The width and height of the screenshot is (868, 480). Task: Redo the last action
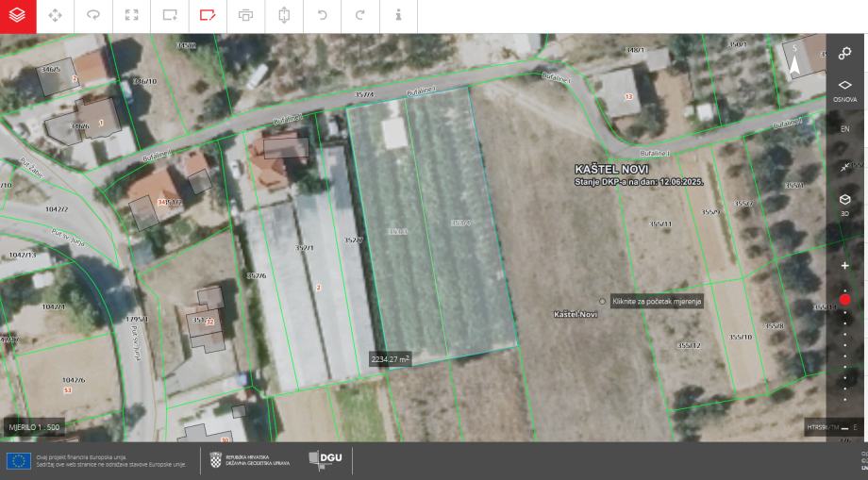[x=360, y=15]
